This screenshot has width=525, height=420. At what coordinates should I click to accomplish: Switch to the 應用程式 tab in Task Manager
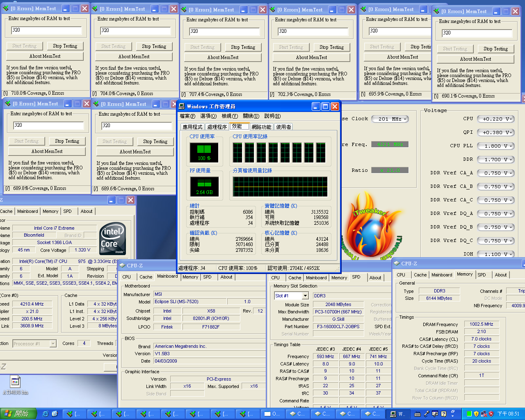(192, 127)
